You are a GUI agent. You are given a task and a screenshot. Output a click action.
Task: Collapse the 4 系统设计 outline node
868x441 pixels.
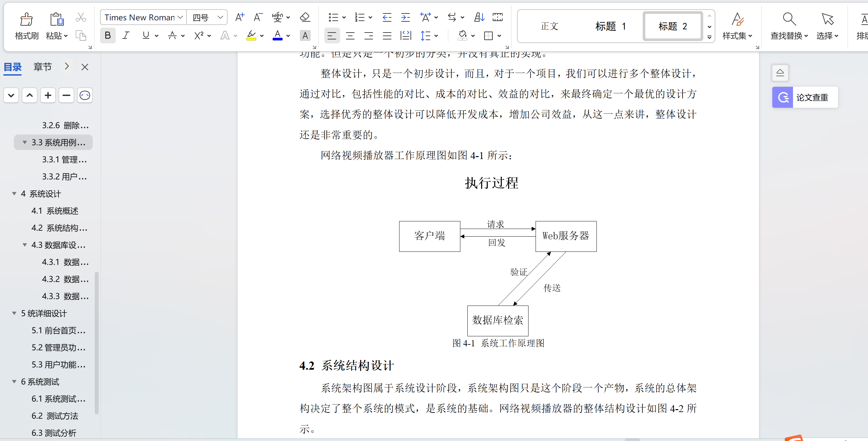coord(14,194)
